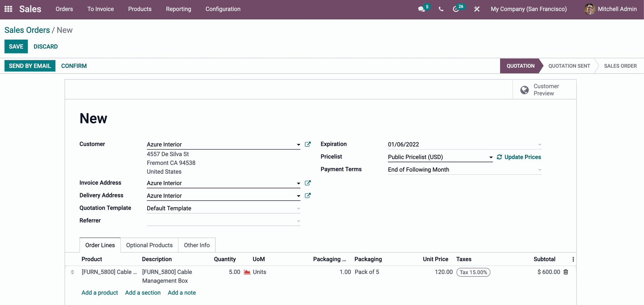644x305 pixels.
Task: Switch to the Optional Products tab
Action: click(x=149, y=245)
